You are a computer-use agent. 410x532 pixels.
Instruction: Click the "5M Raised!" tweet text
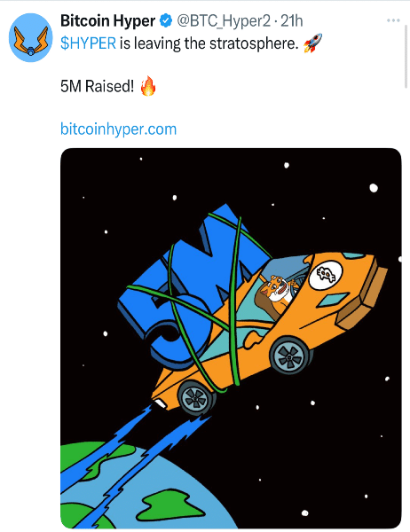[x=97, y=86]
